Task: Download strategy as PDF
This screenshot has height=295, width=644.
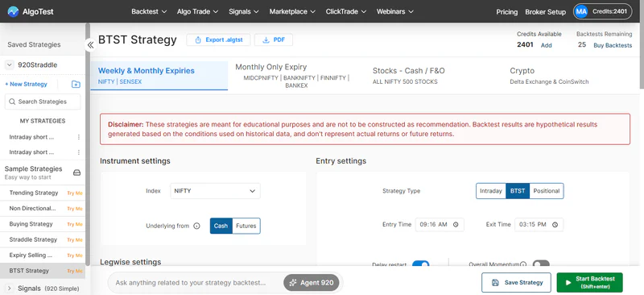Action: click(274, 40)
